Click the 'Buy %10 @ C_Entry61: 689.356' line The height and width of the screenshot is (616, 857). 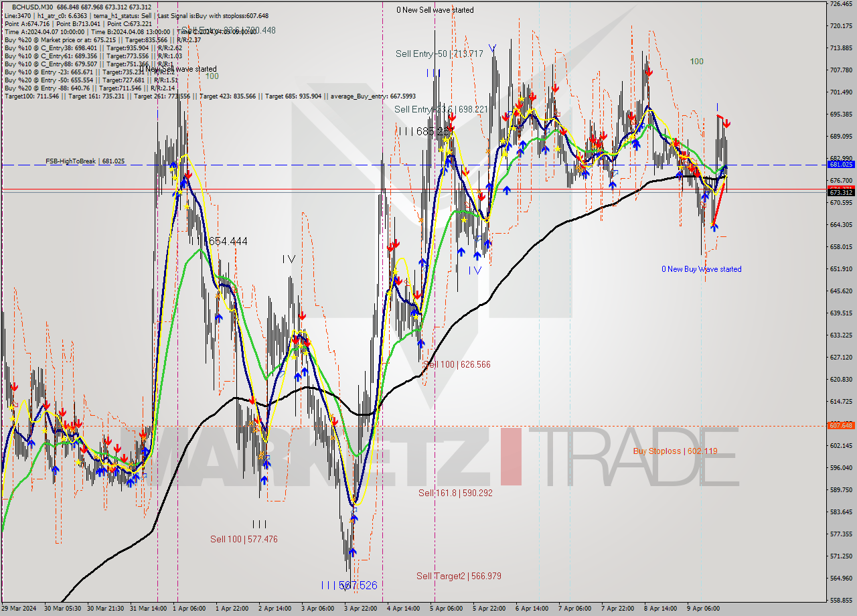coord(92,56)
